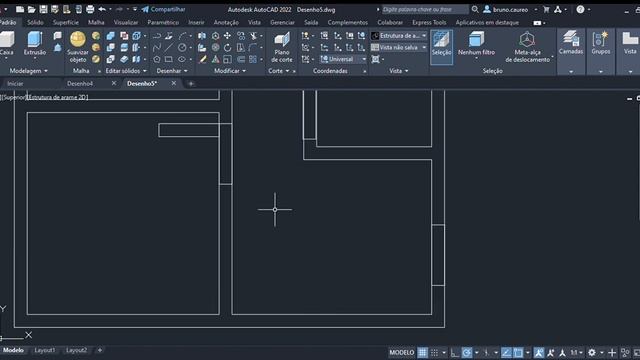The image size is (640, 360).
Task: Open the Estrutura de arame visual style dropdown
Action: [399, 36]
